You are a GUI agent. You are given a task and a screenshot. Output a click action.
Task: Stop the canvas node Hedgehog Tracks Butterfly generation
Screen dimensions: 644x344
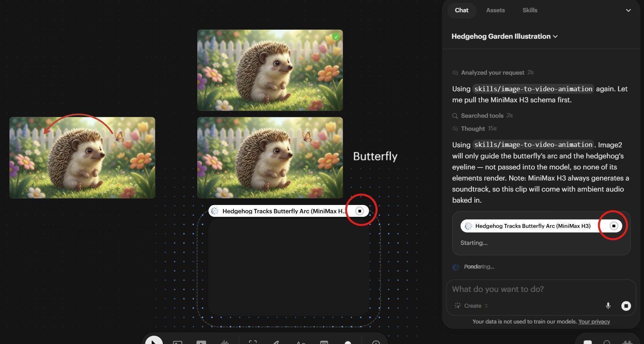(359, 211)
